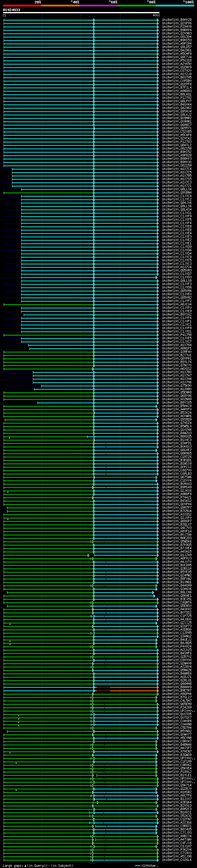The height and width of the screenshot is (868, 197).
Task: Select hit label UniRef100_A3EQ64
Action: [177, 802]
